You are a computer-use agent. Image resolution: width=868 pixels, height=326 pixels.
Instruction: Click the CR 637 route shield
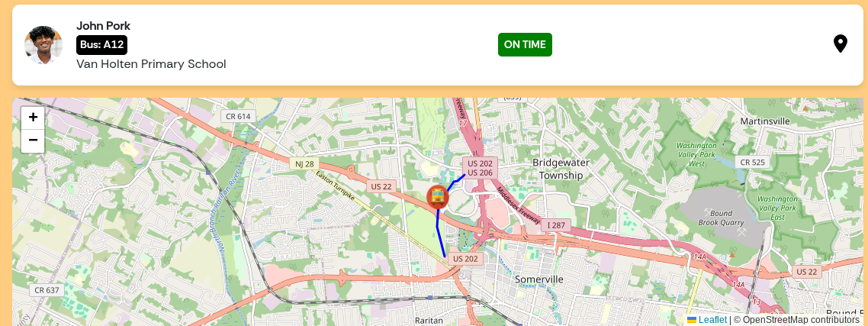coord(47,290)
